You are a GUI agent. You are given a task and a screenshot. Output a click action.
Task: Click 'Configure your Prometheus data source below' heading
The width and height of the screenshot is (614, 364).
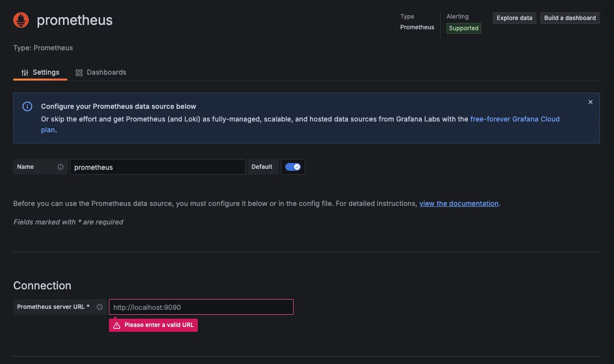coord(119,106)
